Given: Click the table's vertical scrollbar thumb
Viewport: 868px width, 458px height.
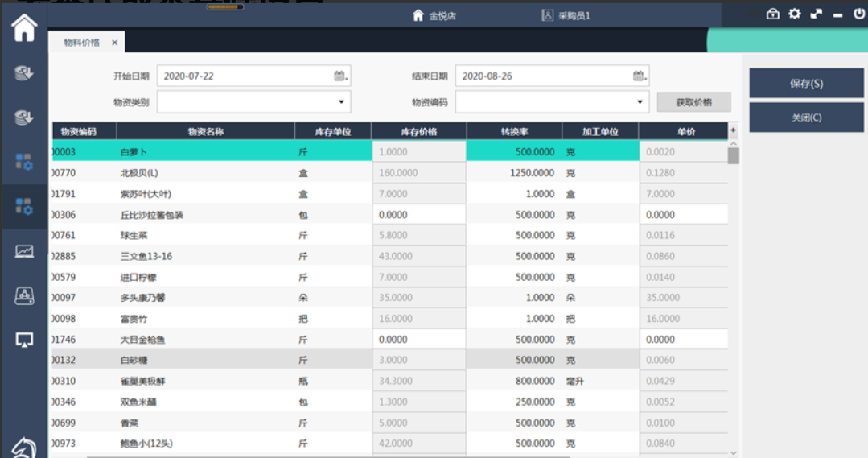Looking at the screenshot, I should [733, 155].
